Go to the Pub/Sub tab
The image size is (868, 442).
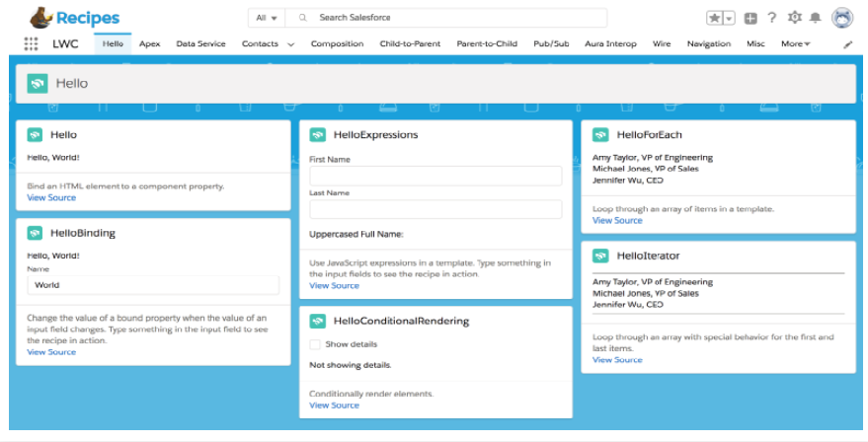click(x=551, y=44)
